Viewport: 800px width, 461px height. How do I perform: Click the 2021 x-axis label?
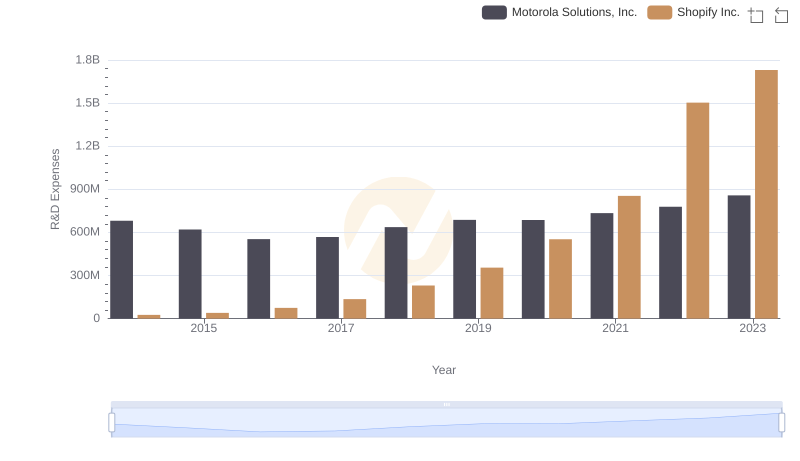point(615,328)
